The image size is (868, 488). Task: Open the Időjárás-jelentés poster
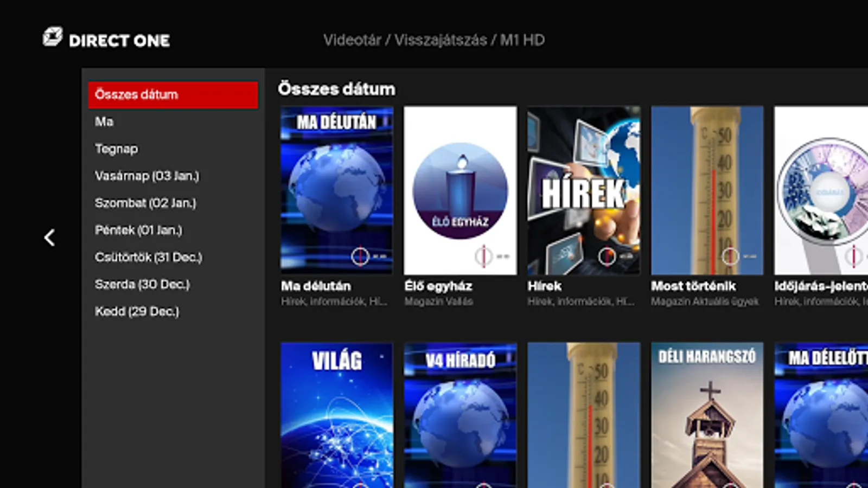point(821,190)
